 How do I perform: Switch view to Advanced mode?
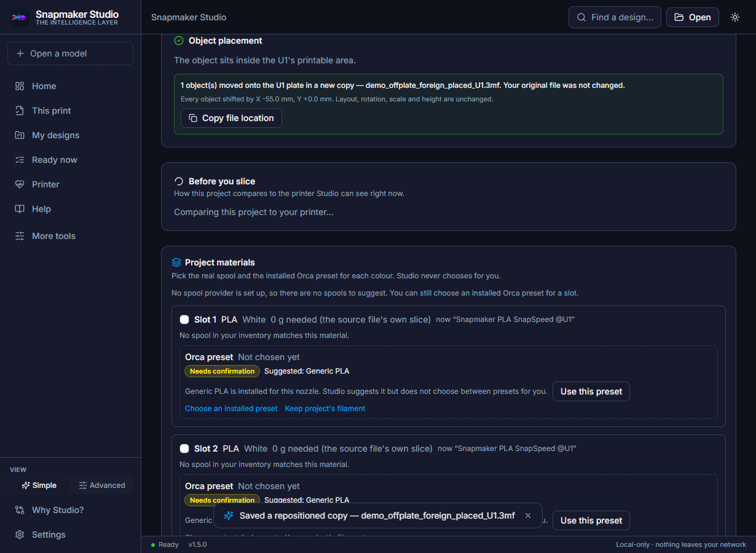[x=101, y=485]
